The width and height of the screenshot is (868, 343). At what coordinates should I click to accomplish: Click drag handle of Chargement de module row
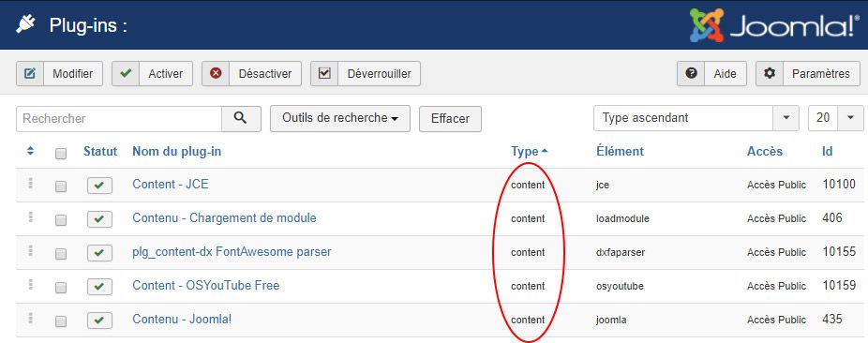tap(30, 217)
